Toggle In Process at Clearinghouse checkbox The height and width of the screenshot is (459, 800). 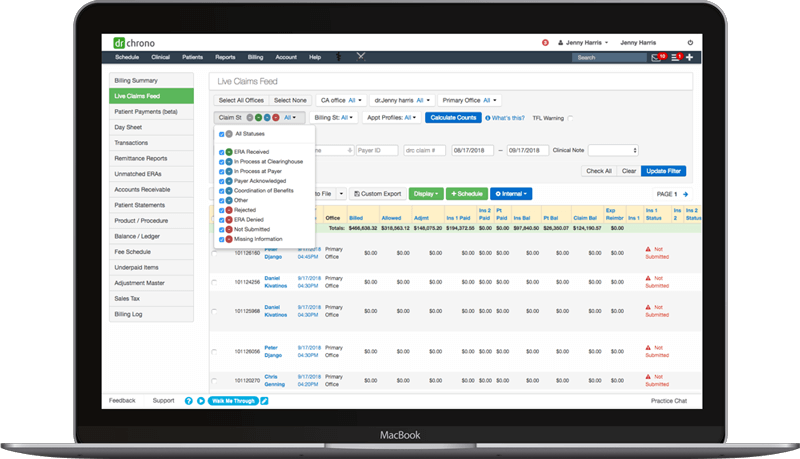click(x=221, y=162)
